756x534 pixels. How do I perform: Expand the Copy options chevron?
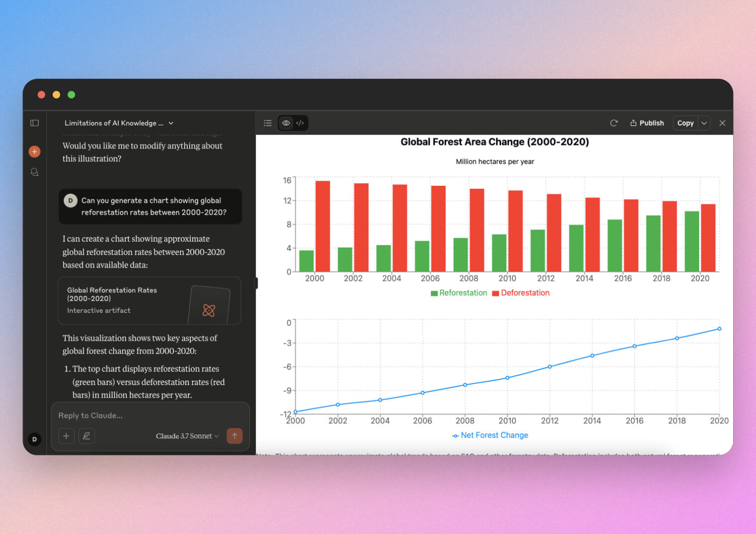(704, 123)
